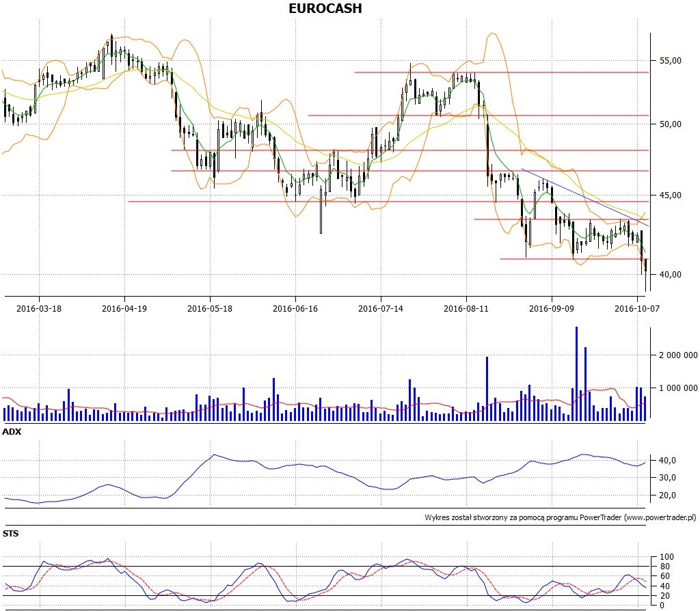Image resolution: width=700 pixels, height=611 pixels.
Task: Select the 2016-05-18 date label
Action: coord(210,308)
